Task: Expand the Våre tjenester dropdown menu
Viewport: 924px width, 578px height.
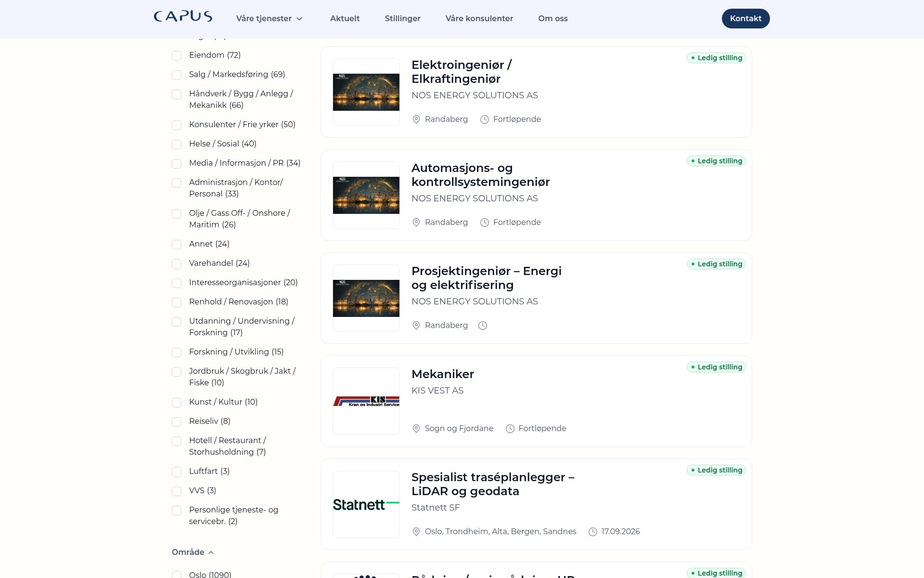Action: pyautogui.click(x=269, y=18)
